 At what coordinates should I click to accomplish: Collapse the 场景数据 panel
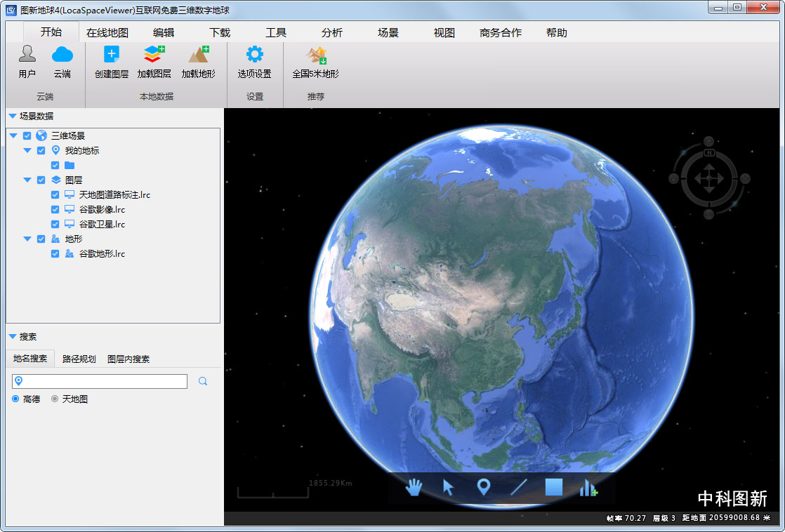[x=13, y=116]
